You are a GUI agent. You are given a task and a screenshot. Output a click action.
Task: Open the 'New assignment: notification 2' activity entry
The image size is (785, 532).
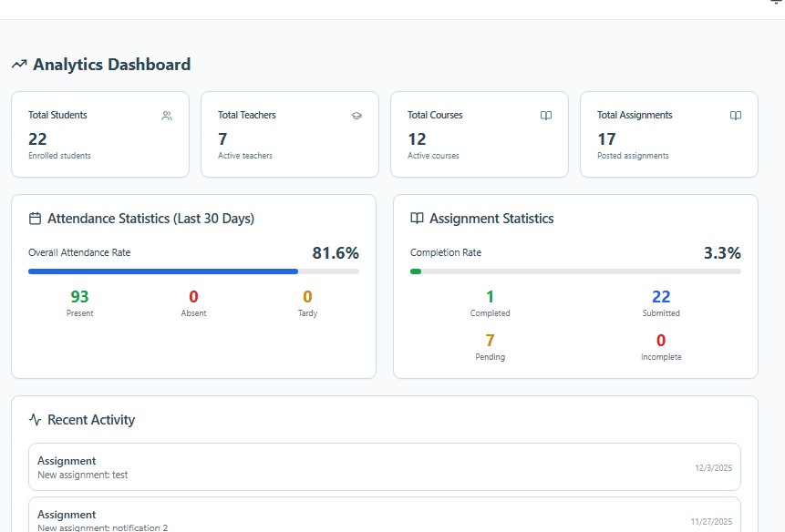(x=384, y=517)
